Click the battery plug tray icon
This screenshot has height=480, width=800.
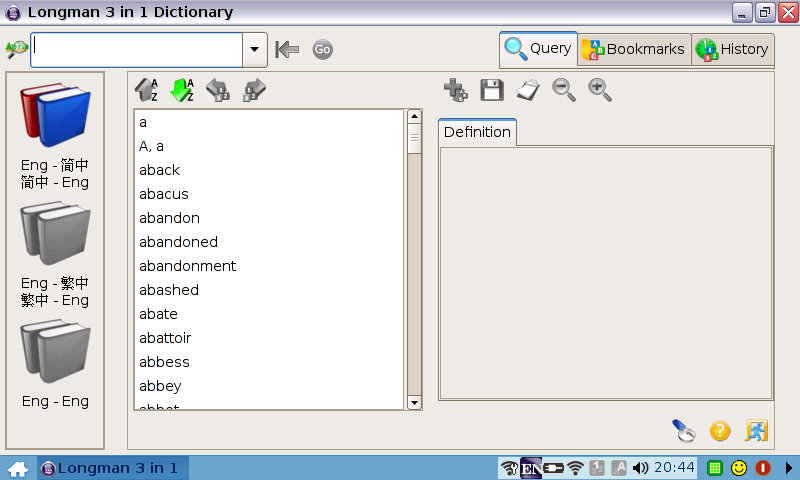[554, 468]
